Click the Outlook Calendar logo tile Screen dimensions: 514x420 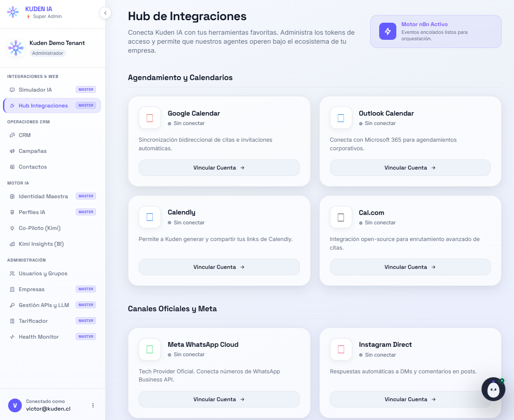(x=341, y=118)
